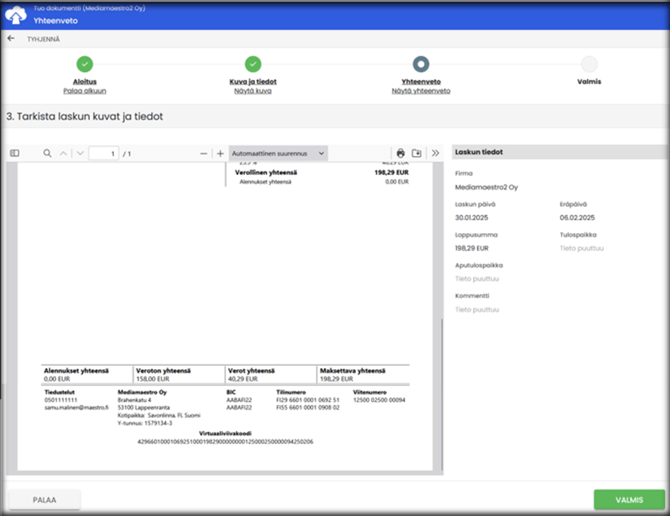Click the page number input field
This screenshot has height=516, width=670.
pos(103,153)
